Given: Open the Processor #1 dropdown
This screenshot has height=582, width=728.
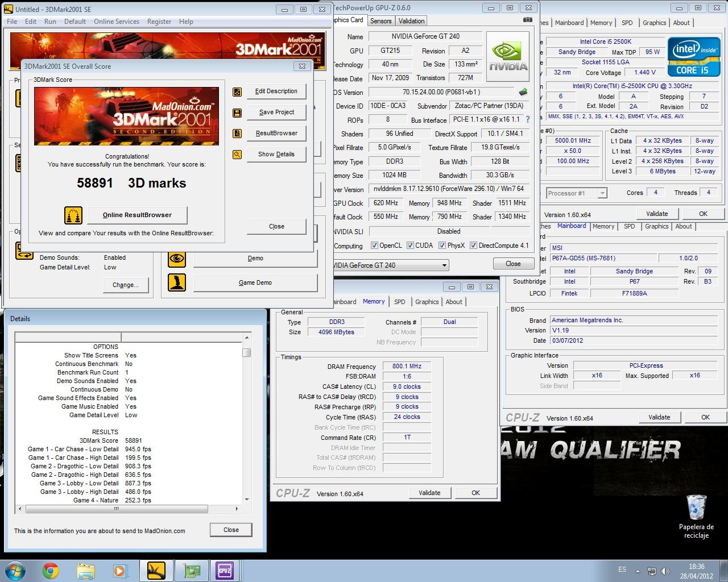Looking at the screenshot, I should [x=602, y=193].
